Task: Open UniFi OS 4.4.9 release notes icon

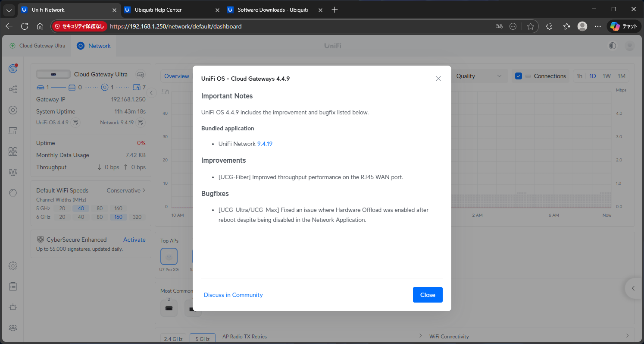Action: (75, 123)
